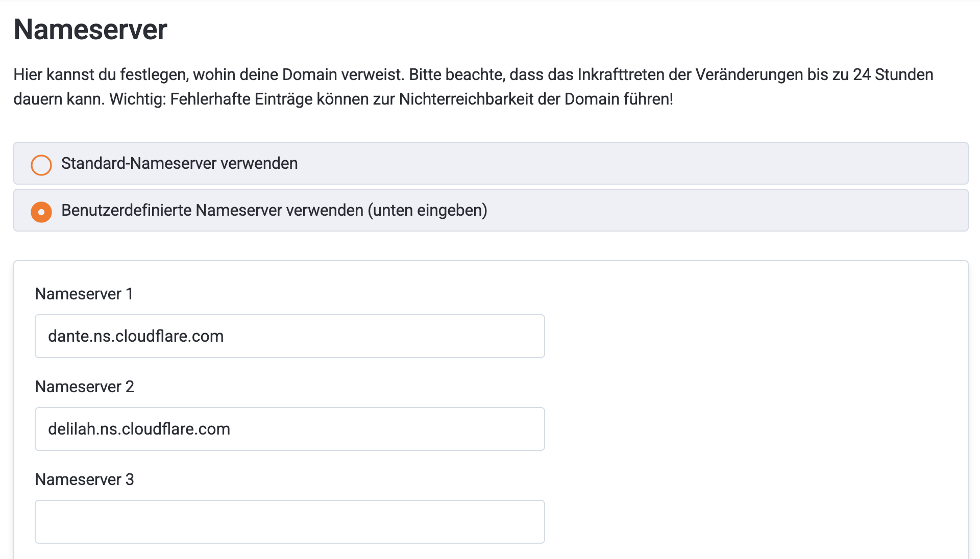Click on the delilah.ns.cloudflare.com text
980x559 pixels.
pyautogui.click(x=139, y=429)
